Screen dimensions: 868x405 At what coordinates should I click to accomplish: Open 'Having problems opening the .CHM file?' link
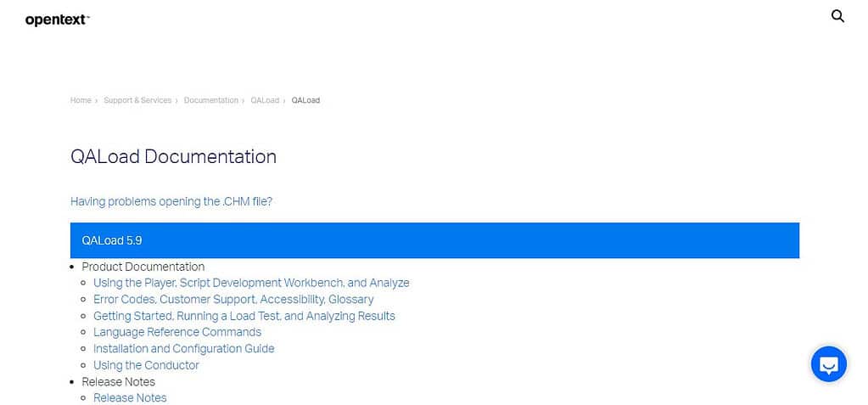(171, 201)
